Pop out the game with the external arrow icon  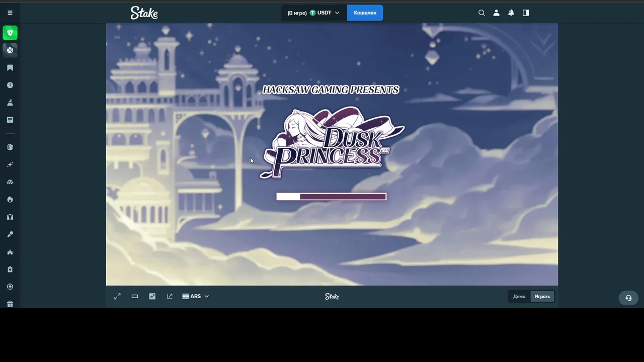(170, 297)
